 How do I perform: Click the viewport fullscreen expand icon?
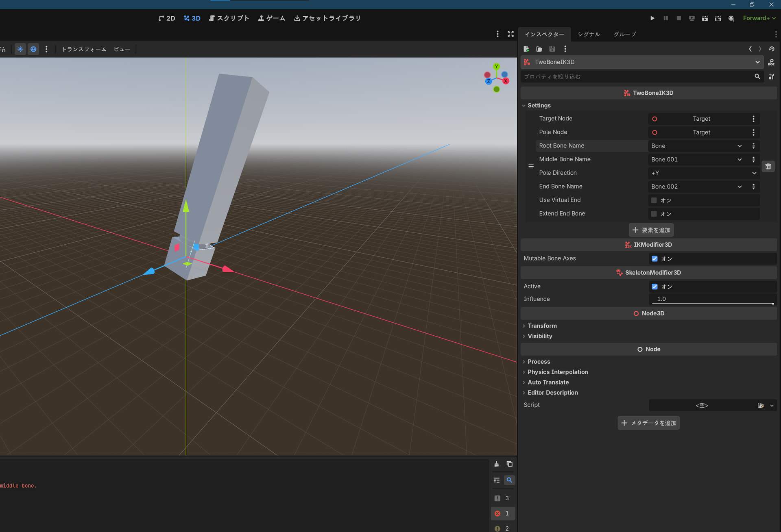pyautogui.click(x=510, y=34)
